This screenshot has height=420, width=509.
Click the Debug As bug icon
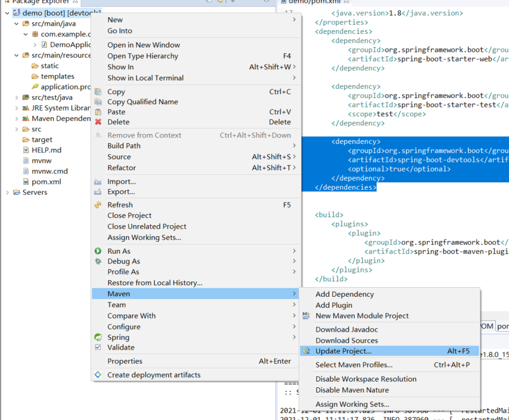(x=97, y=261)
